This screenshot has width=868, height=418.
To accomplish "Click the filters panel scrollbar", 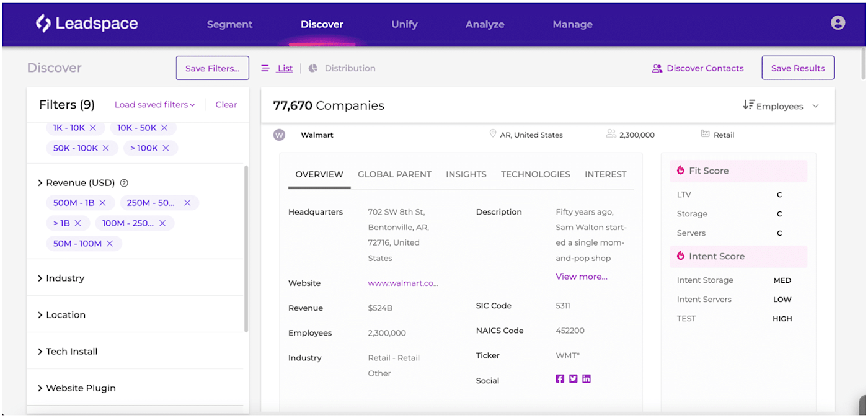I will pyautogui.click(x=246, y=248).
